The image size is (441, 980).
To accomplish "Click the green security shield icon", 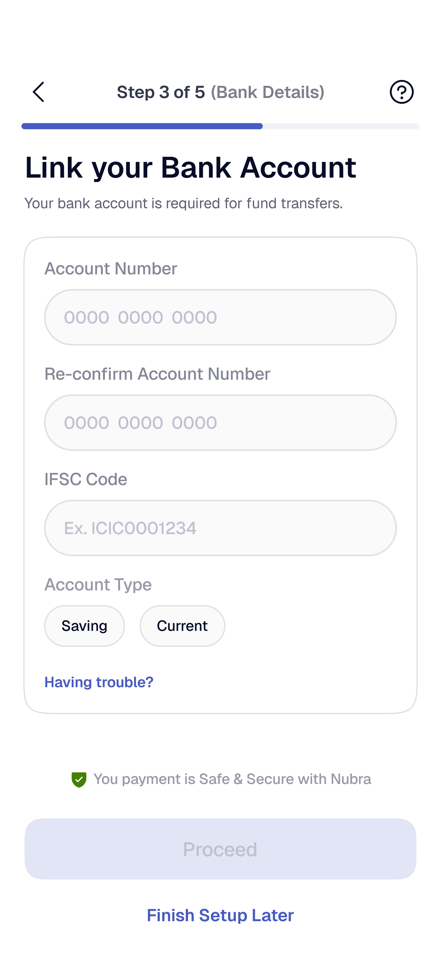I will click(x=79, y=779).
